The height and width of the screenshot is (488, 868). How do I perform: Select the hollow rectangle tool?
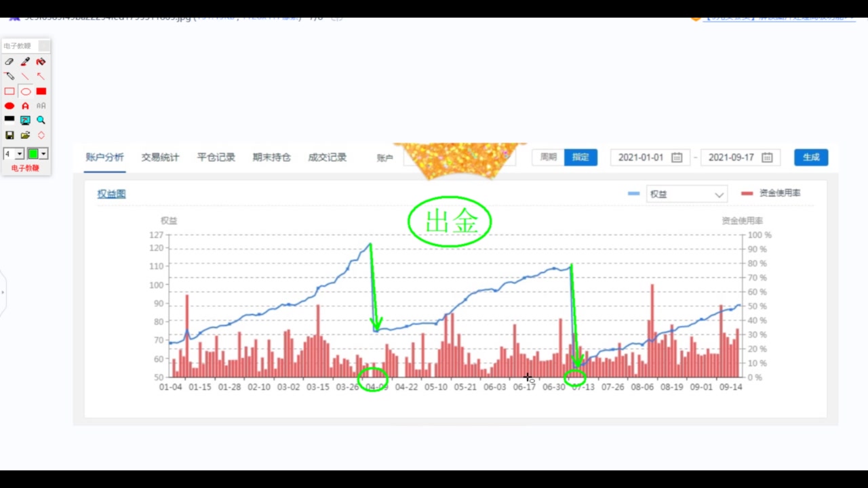(9, 91)
